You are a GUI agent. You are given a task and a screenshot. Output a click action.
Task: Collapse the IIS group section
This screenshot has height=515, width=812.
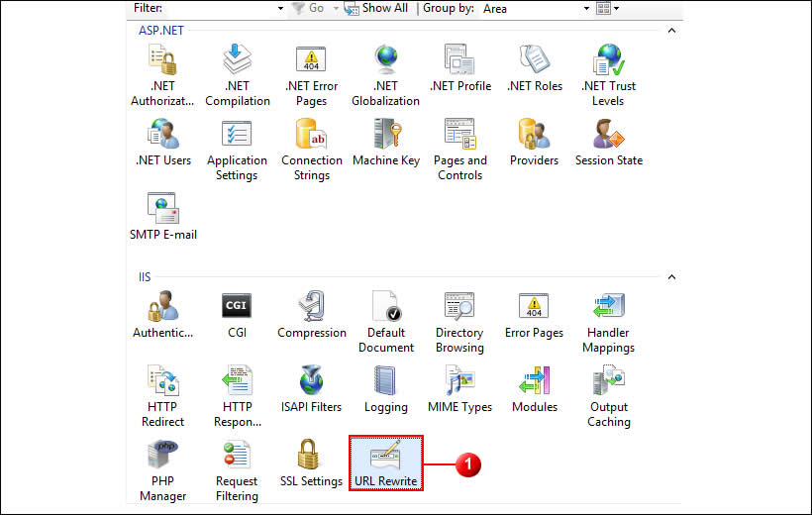(x=672, y=277)
